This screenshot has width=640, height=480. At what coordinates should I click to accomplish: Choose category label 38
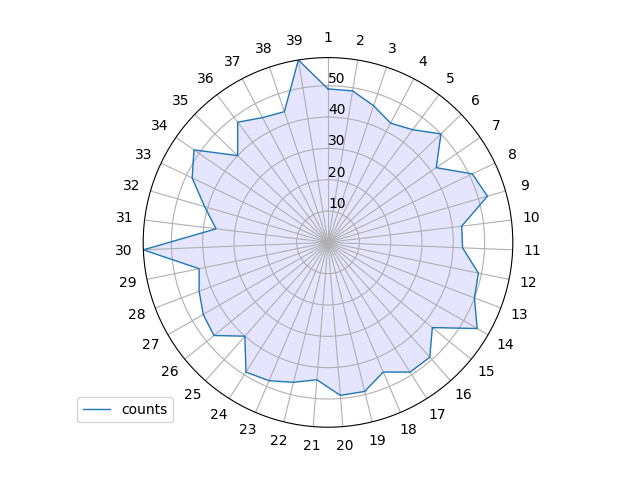point(263,48)
